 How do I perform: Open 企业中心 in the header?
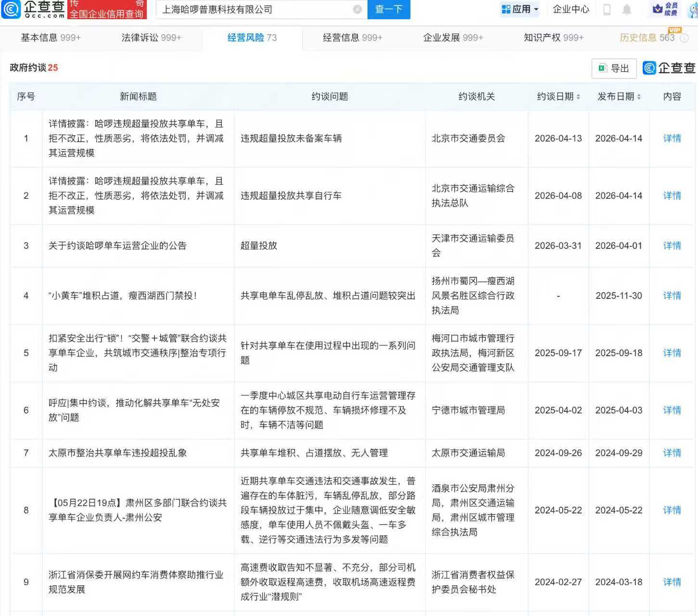point(571,9)
